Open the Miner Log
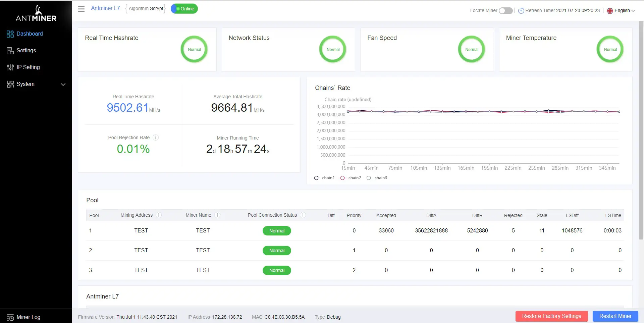Screen dimensions: 644x323 pos(28,317)
